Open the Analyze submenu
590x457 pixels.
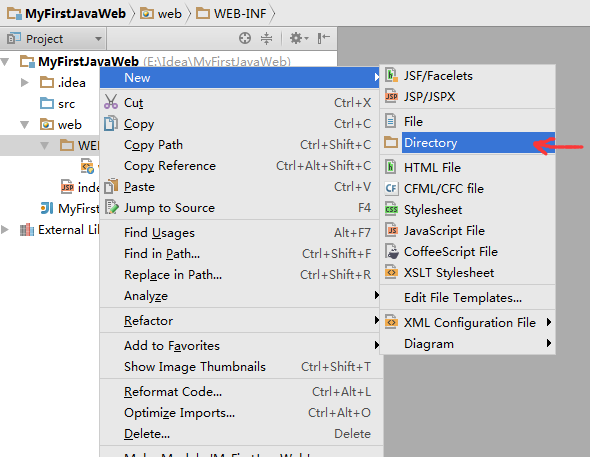(x=240, y=296)
